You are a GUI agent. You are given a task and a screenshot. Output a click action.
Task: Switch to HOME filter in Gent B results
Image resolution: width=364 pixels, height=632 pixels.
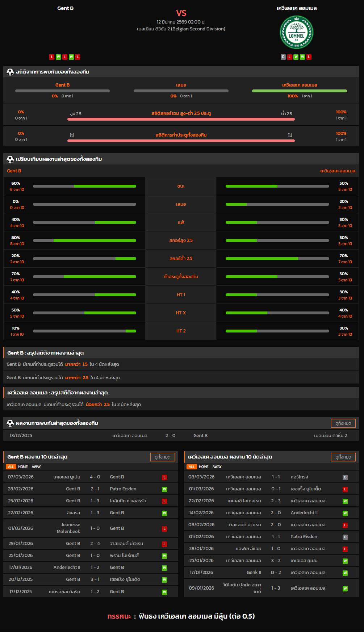coord(23,467)
